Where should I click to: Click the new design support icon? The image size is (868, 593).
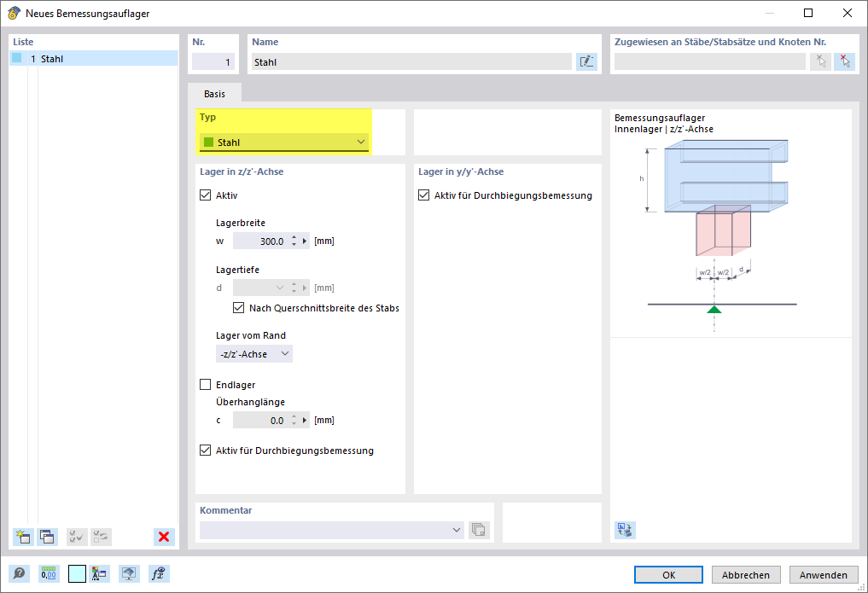click(23, 537)
